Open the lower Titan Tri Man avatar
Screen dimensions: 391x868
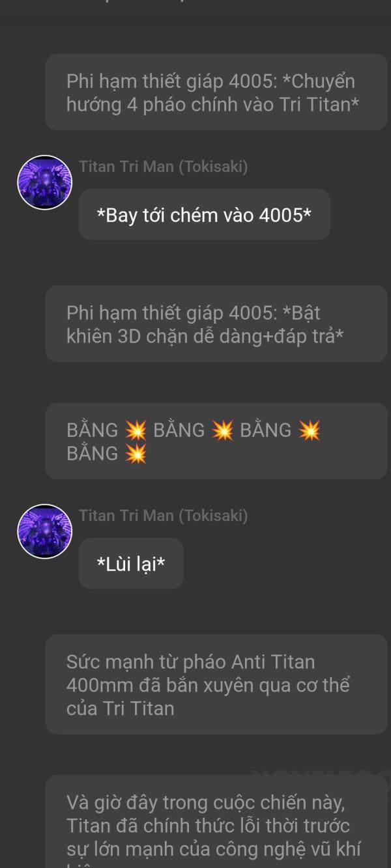[44, 531]
